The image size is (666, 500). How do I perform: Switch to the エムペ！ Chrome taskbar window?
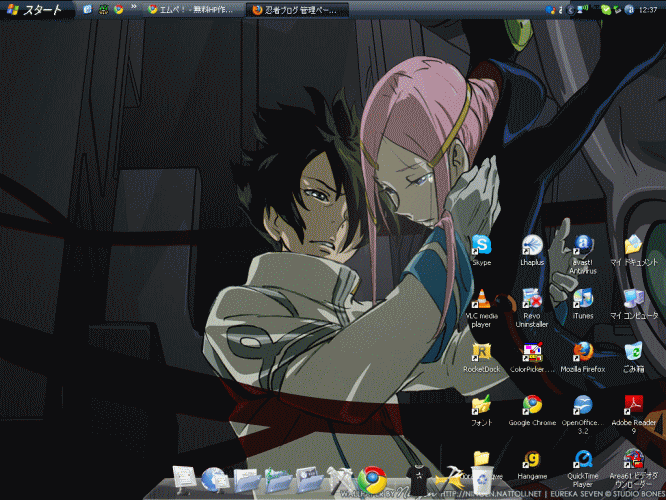(191, 10)
